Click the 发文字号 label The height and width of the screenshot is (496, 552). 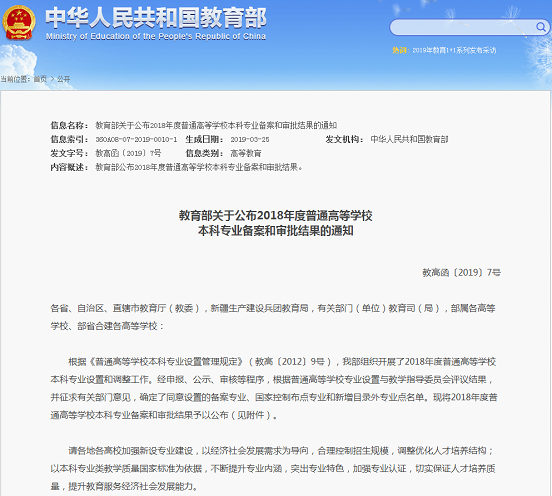69,153
